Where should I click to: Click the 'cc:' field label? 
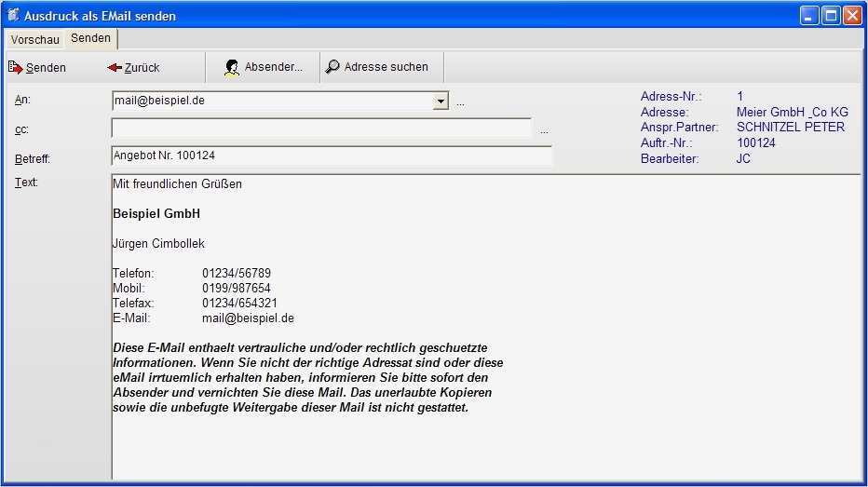(x=21, y=129)
